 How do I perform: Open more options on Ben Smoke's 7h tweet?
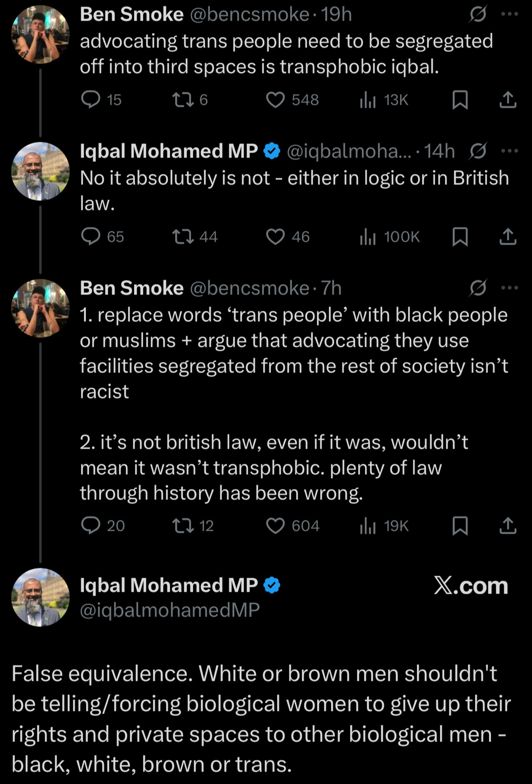509,288
